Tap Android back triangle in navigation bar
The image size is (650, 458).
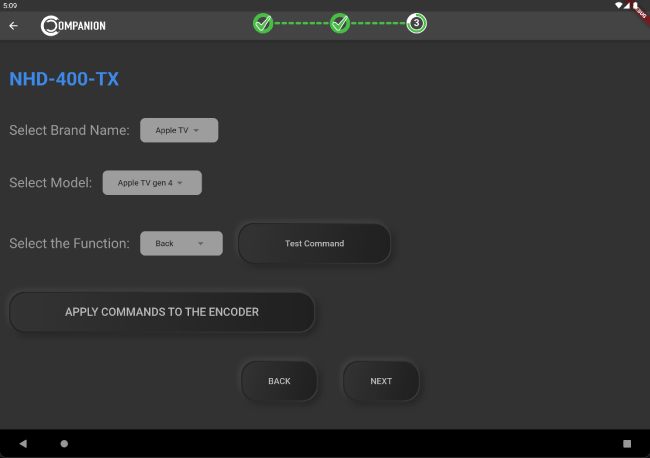pyautogui.click(x=23, y=443)
